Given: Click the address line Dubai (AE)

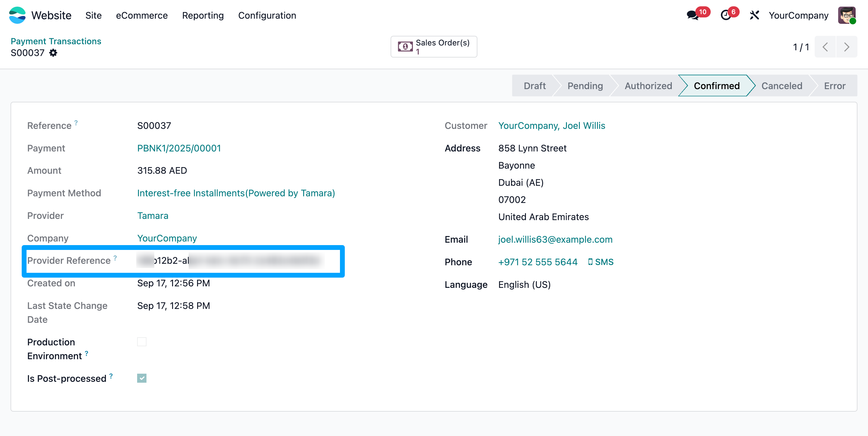Looking at the screenshot, I should click(x=521, y=182).
